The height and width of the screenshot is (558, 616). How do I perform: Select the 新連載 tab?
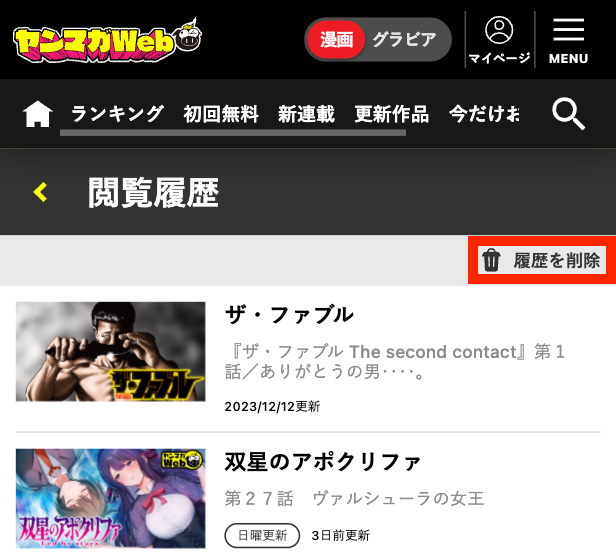(x=306, y=114)
